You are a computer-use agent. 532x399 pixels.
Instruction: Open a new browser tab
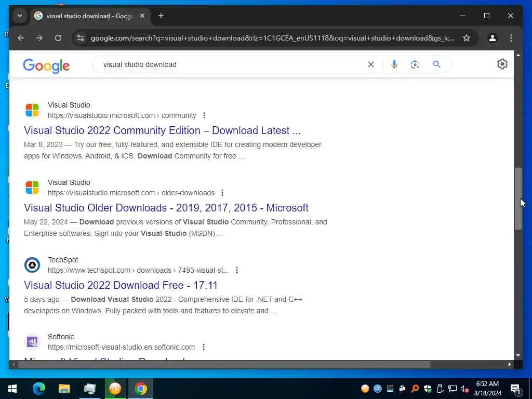click(x=161, y=16)
